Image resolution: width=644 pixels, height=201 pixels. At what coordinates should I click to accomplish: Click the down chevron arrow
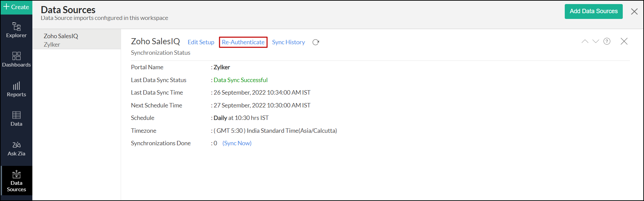[596, 41]
